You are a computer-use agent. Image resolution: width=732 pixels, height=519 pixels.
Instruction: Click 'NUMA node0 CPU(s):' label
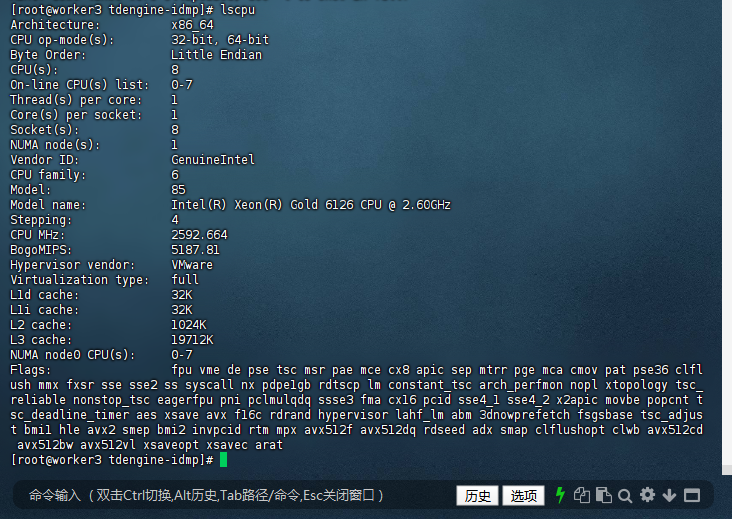click(72, 355)
